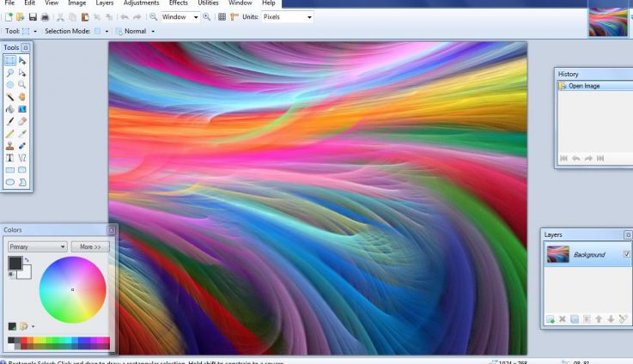This screenshot has width=633, height=364.
Task: Select the Paintbrush tool
Action: 10,121
